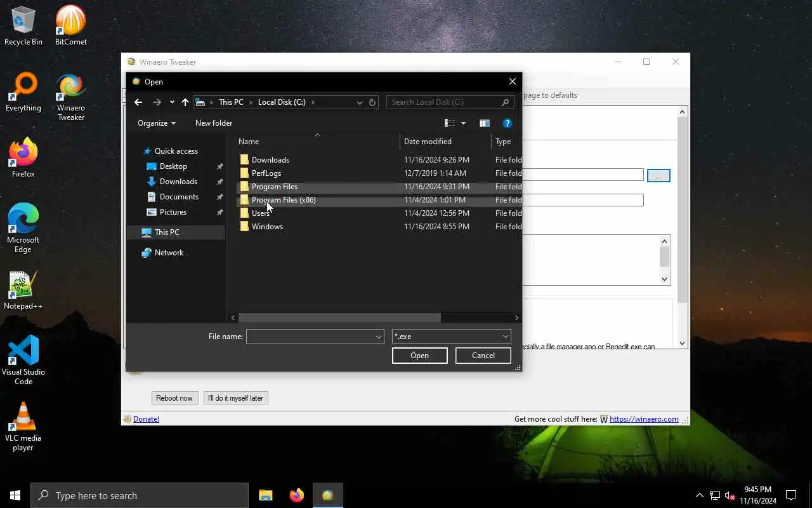
Task: Click browse (...) button in Winaero Tweaker
Action: [x=658, y=176]
